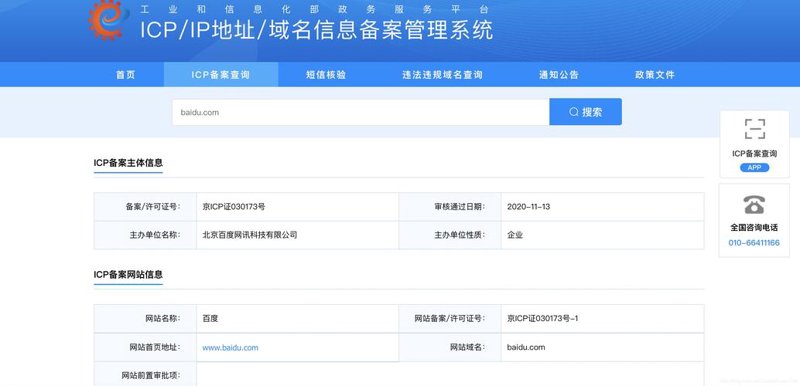The width and height of the screenshot is (800, 386).
Task: Click the 备案/许可证号 label cell
Action: 145,207
